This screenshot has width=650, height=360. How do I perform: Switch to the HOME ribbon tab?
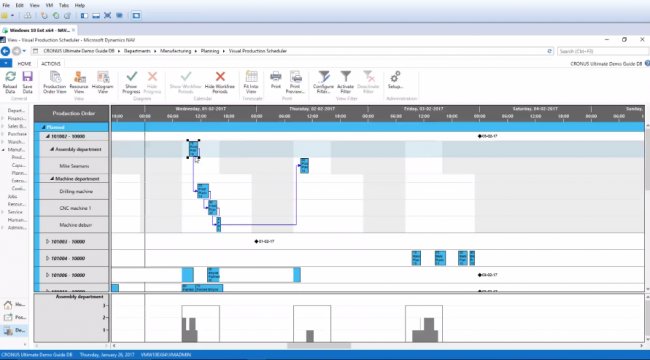pos(24,64)
